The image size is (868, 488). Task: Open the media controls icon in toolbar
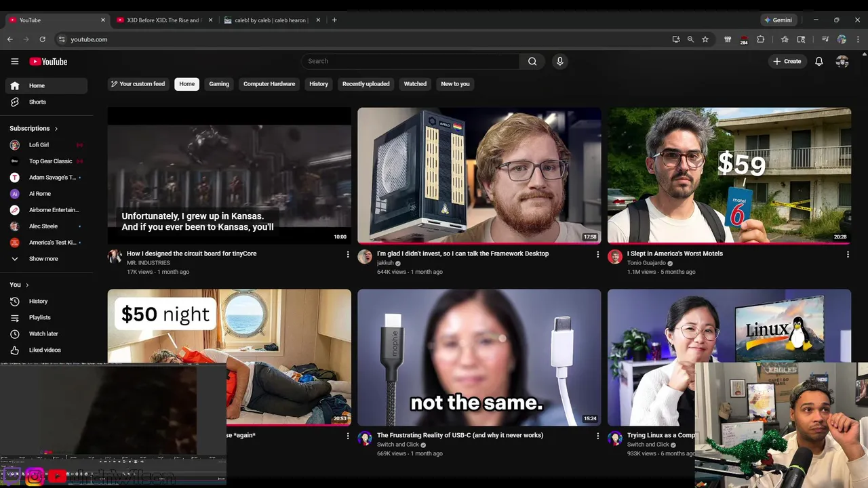pos(825,39)
